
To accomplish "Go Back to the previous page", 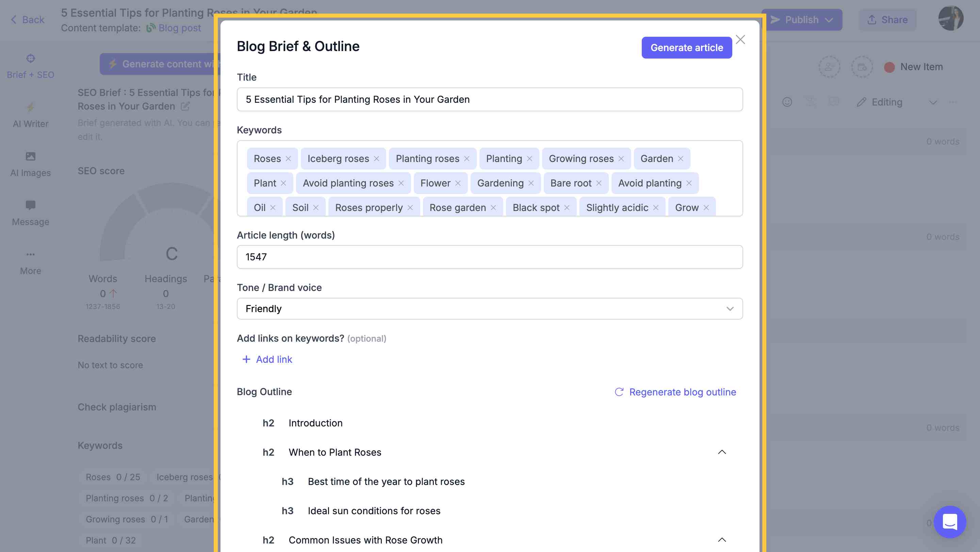I will (27, 19).
